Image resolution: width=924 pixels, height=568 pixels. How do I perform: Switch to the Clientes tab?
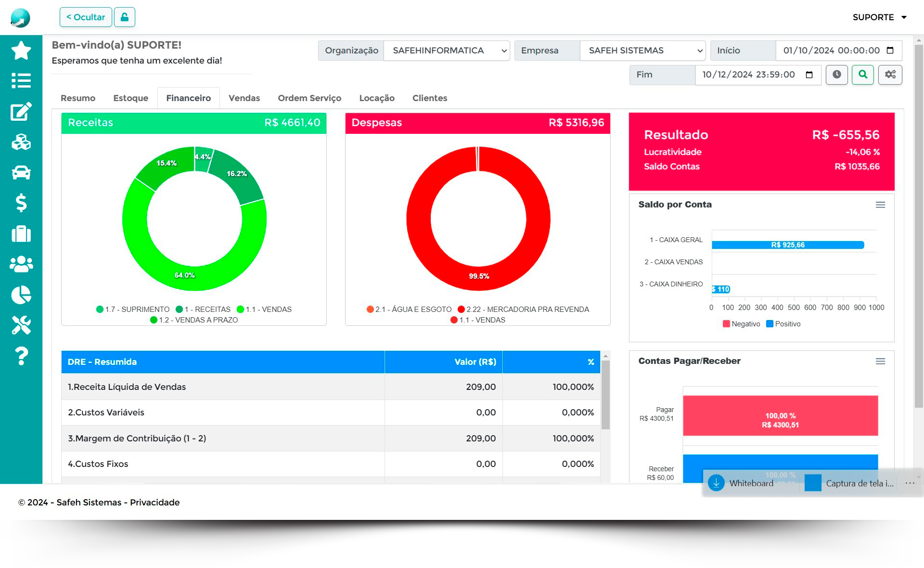click(x=430, y=98)
